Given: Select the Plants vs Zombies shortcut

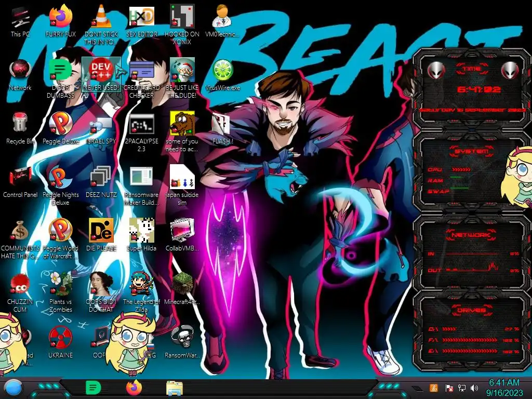Looking at the screenshot, I should point(61,293).
